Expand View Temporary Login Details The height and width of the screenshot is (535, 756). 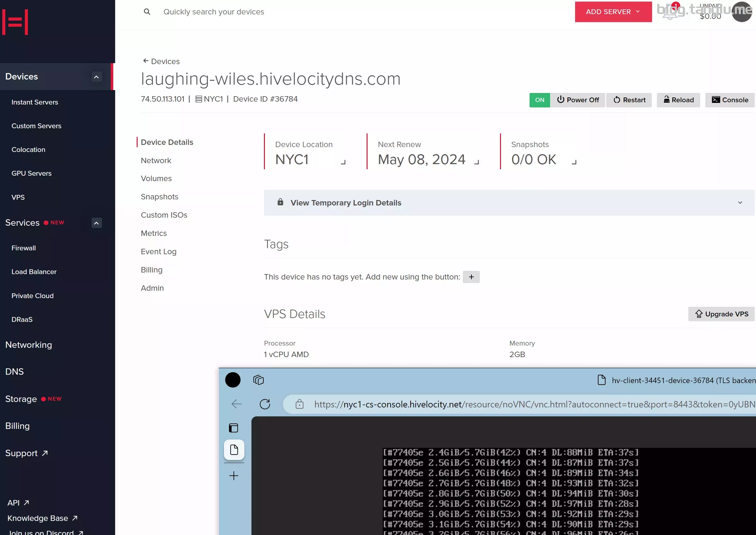point(509,203)
